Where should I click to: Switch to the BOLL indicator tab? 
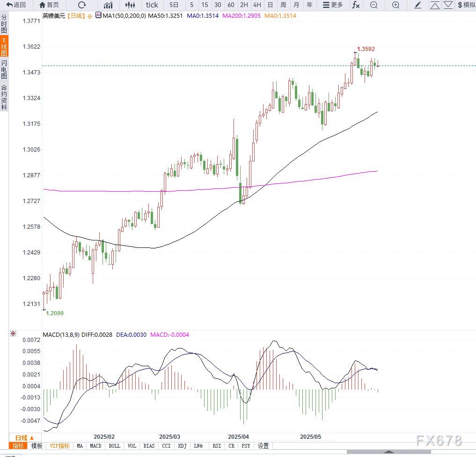tap(114, 446)
